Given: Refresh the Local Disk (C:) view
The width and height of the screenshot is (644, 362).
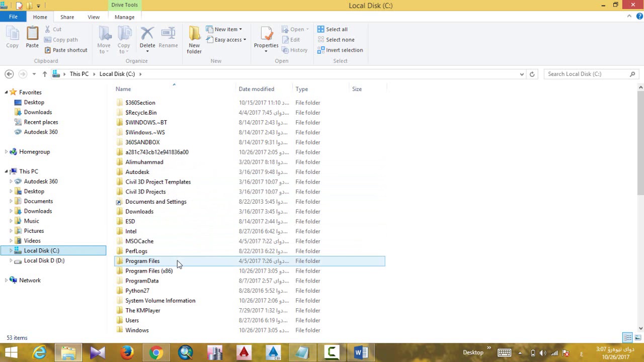Looking at the screenshot, I should pyautogui.click(x=532, y=74).
